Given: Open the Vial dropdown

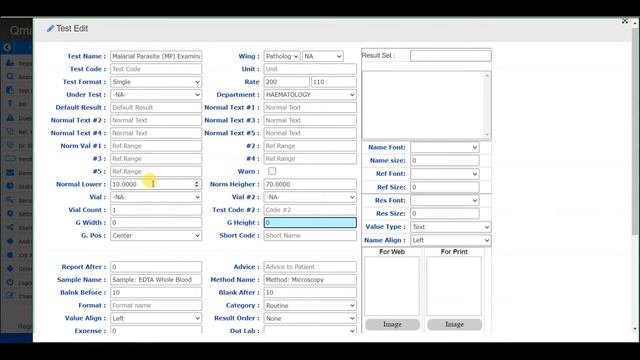Looking at the screenshot, I should [156, 197].
